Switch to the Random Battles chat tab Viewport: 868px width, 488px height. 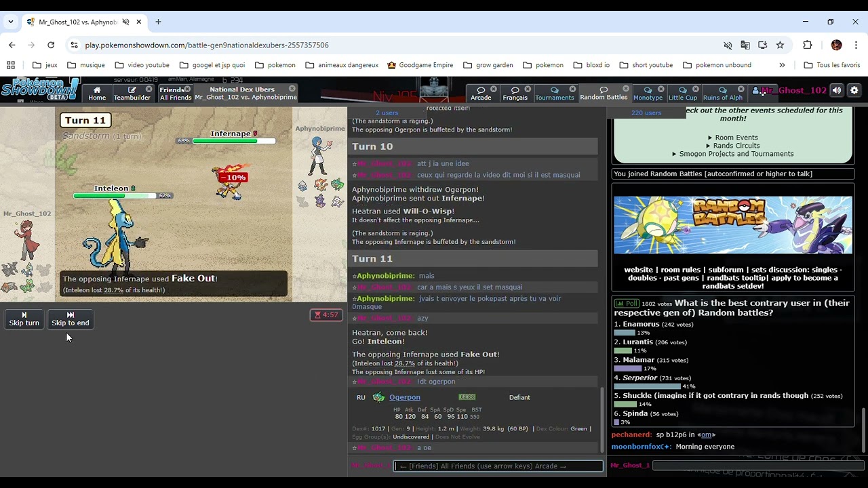(x=604, y=94)
